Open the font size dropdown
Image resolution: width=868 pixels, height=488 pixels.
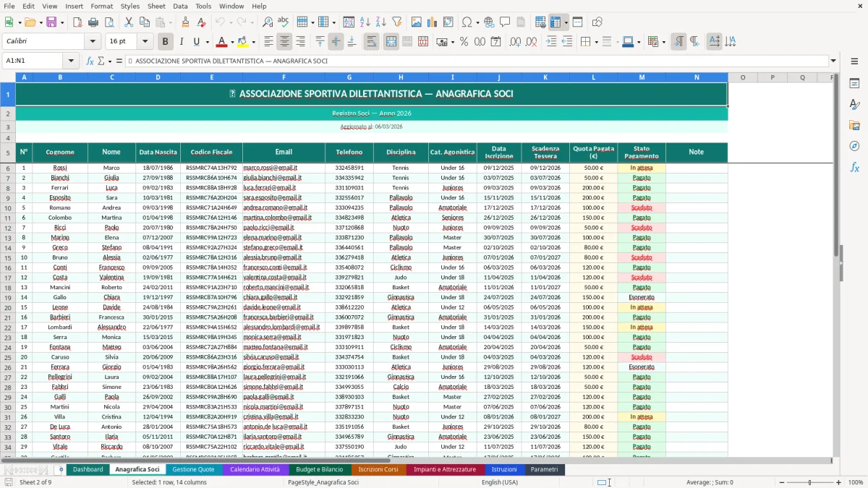tap(145, 42)
